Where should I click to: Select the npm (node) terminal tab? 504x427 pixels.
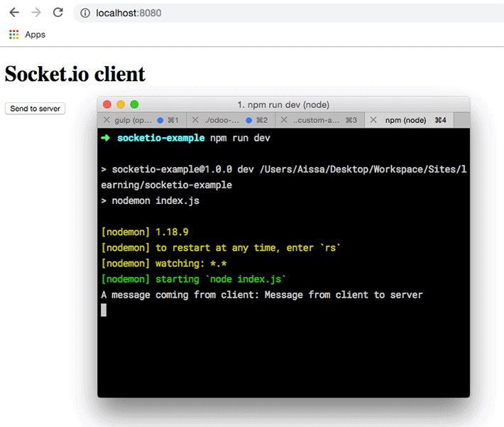pyautogui.click(x=409, y=120)
